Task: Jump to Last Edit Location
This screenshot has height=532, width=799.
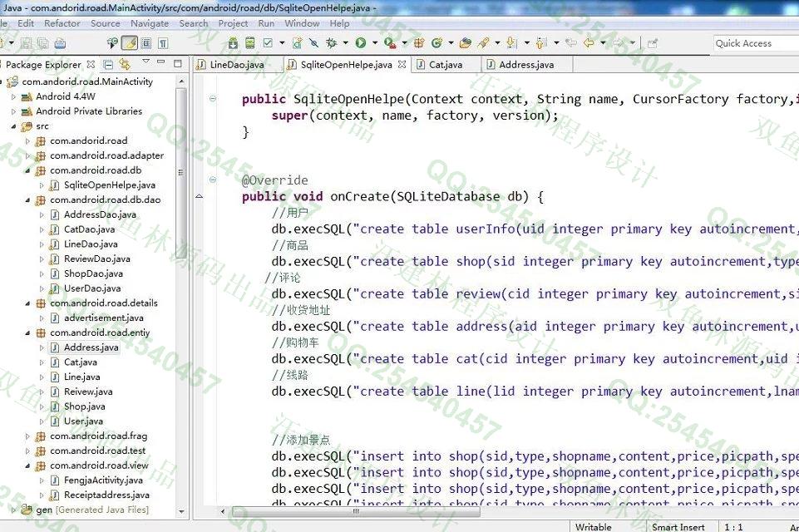Action: (571, 43)
